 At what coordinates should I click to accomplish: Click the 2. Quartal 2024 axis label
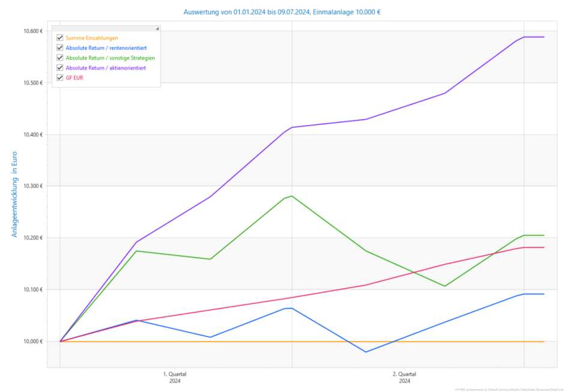[x=405, y=377]
